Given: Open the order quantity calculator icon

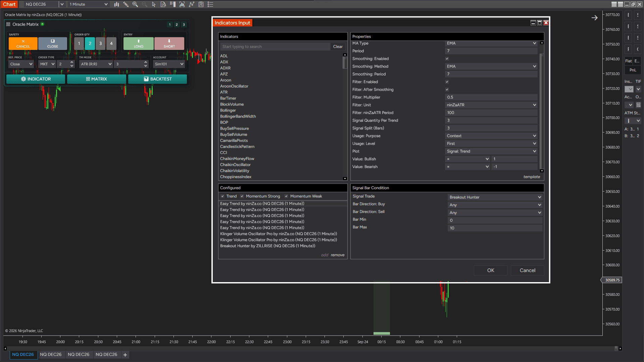Looking at the screenshot, I should [638, 105].
